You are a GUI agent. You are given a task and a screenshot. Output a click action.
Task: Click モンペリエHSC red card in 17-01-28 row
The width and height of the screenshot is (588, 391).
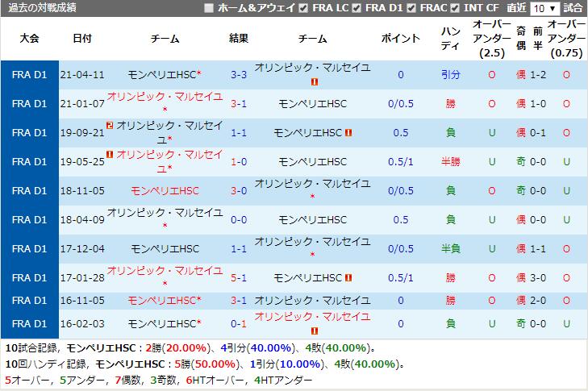click(348, 278)
